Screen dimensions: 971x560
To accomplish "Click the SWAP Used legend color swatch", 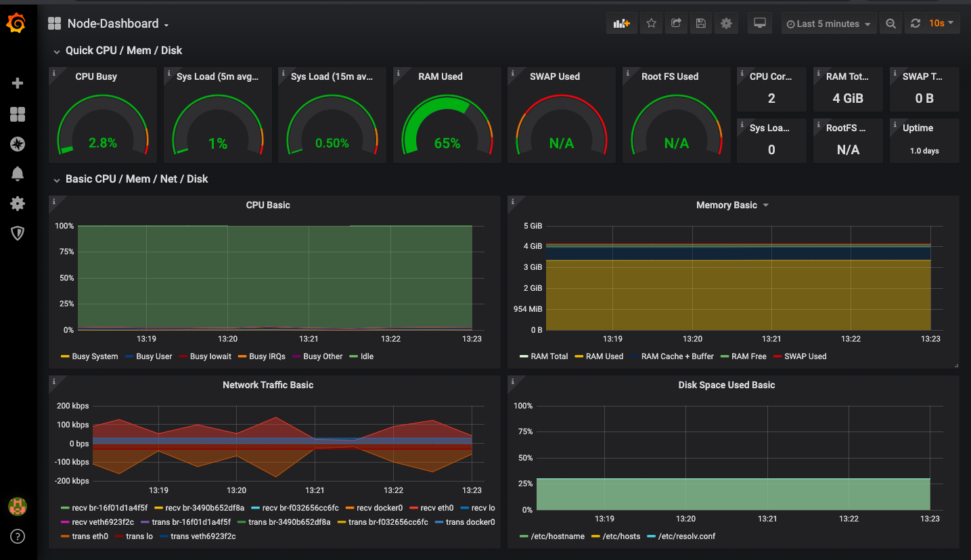I will tap(777, 356).
